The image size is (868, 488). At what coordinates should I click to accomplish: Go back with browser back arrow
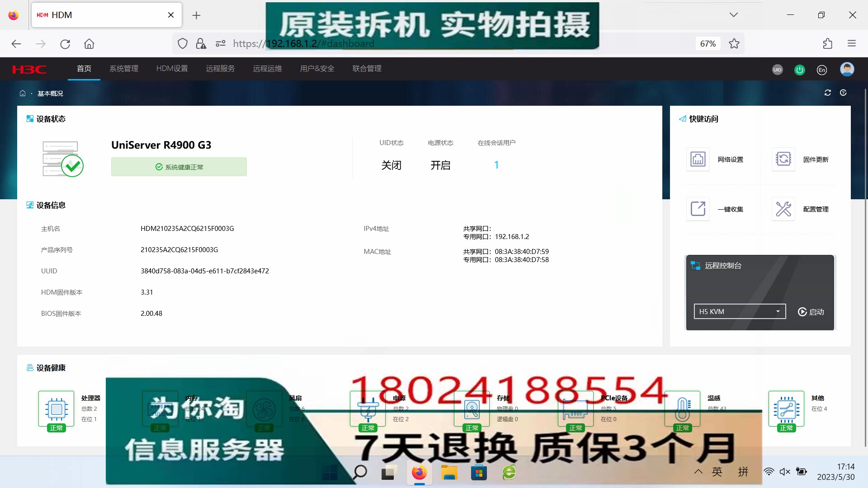16,44
